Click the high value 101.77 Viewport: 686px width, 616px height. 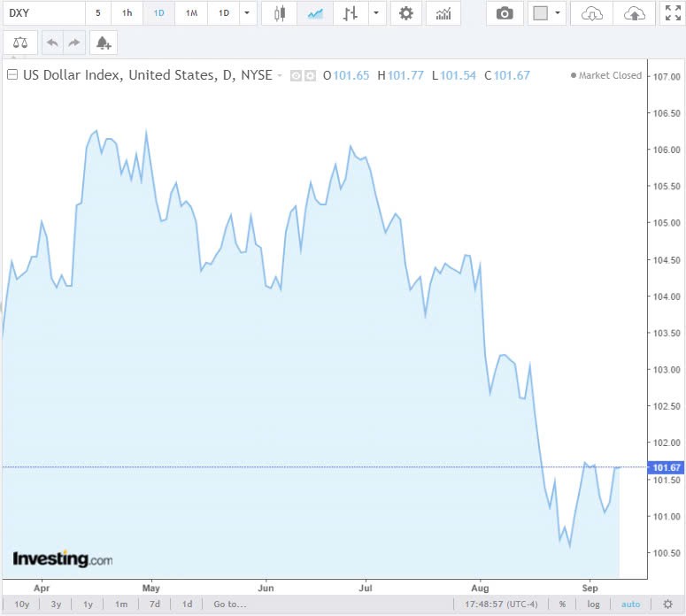pos(405,75)
